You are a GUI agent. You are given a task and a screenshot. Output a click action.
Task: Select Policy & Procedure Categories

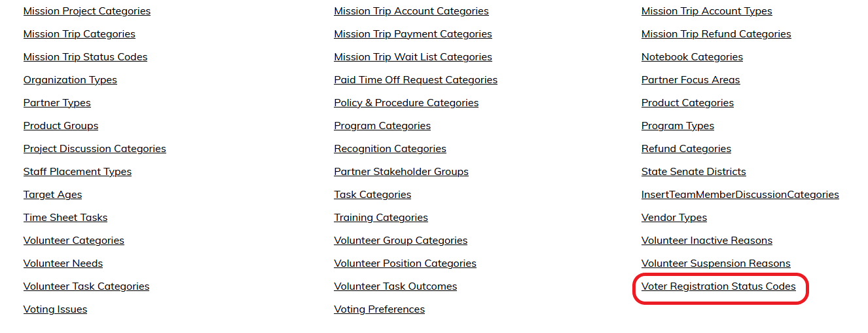tap(406, 103)
